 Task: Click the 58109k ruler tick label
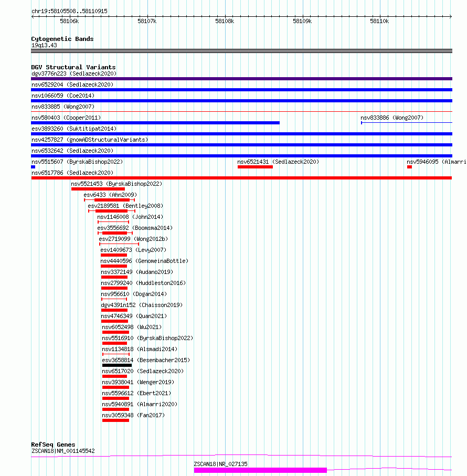pos(302,21)
